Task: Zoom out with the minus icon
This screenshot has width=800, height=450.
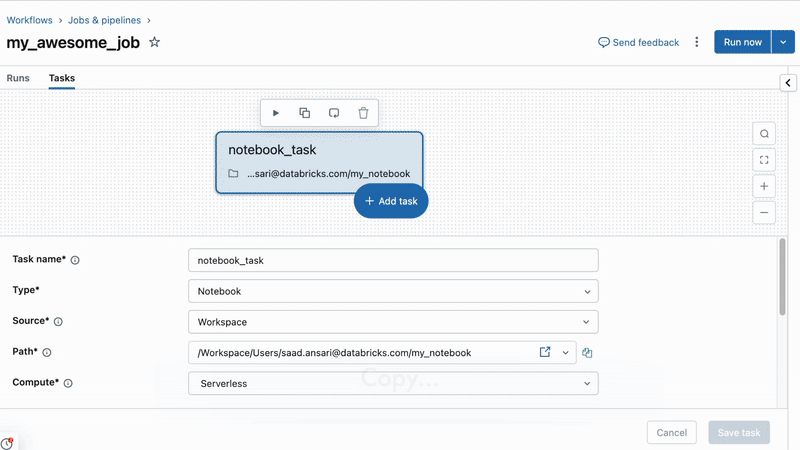Action: coord(764,212)
